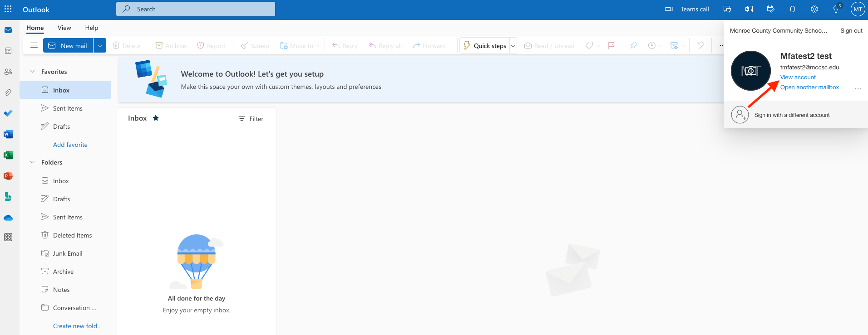Image resolution: width=868 pixels, height=335 pixels.
Task: Click Reply all in toolbar
Action: 385,46
